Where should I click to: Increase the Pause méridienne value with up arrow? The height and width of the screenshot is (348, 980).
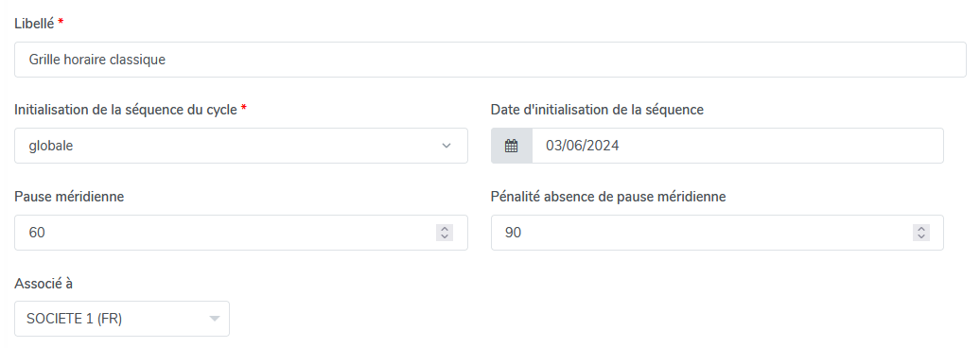click(445, 229)
